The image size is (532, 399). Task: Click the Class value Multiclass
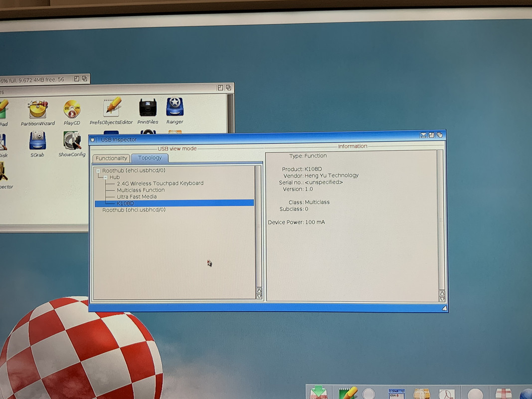(x=317, y=202)
